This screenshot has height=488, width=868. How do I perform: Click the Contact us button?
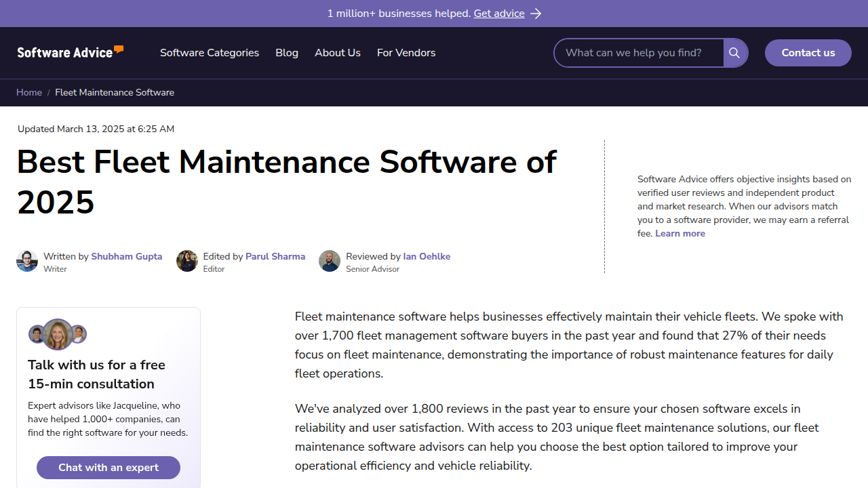808,53
